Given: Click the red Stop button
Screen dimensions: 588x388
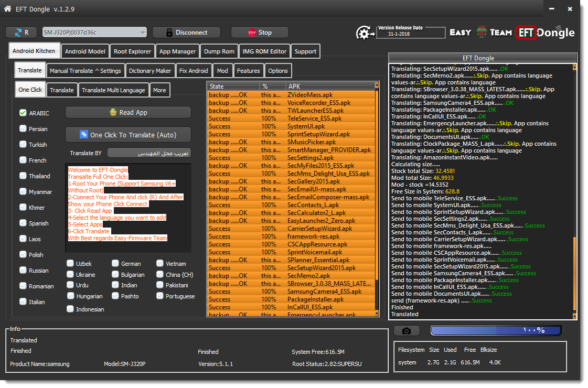Looking at the screenshot, I should [x=260, y=33].
